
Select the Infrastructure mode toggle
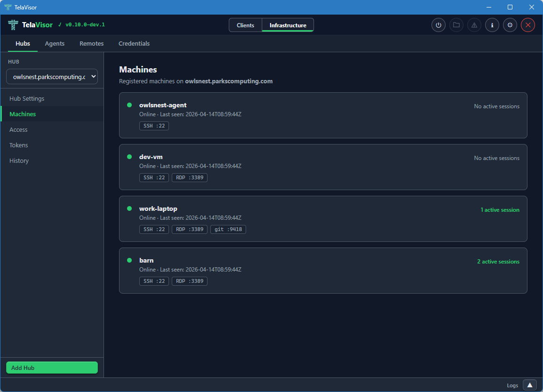287,25
